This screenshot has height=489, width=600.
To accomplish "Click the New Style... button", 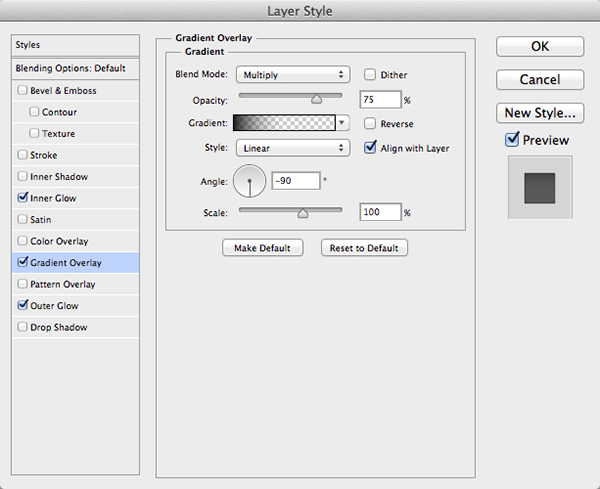I will coord(540,112).
